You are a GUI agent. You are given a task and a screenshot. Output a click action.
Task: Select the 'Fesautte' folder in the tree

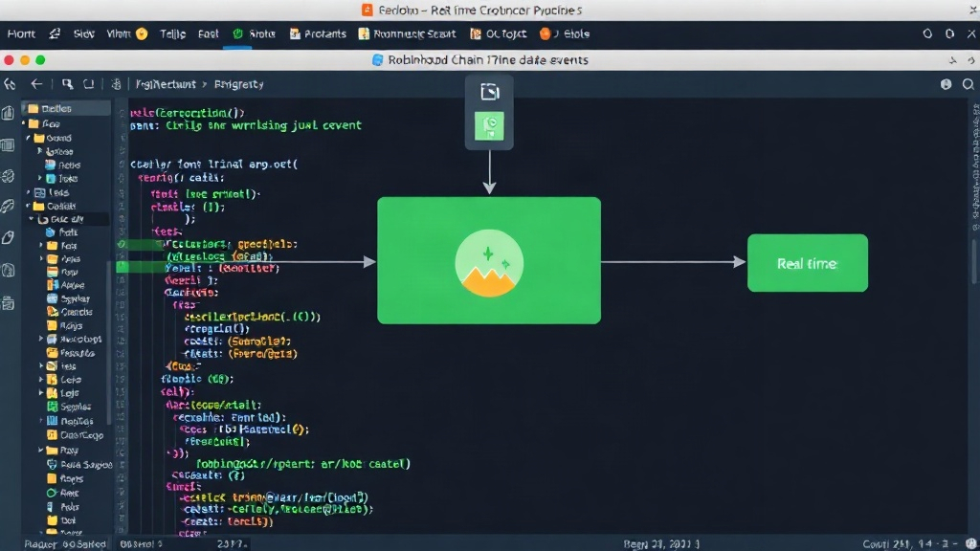(71, 353)
